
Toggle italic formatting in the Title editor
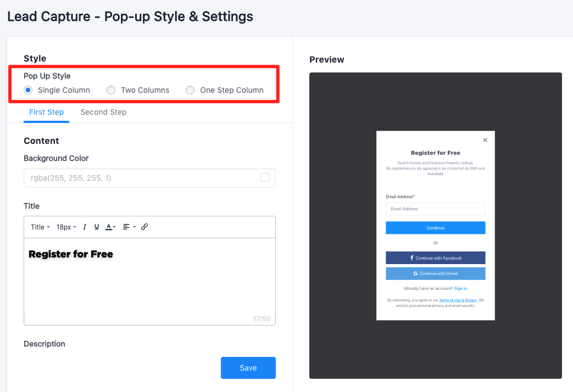tap(85, 227)
